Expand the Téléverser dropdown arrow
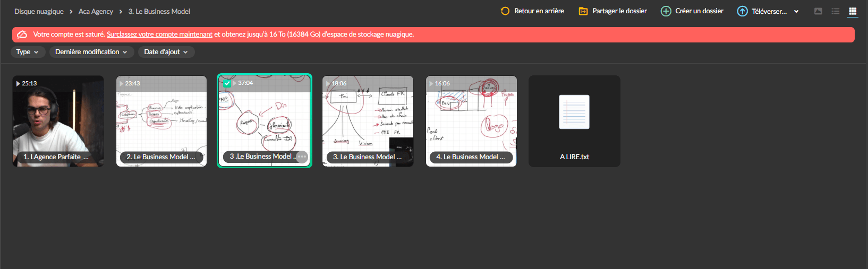Screen dimensions: 868x269 796,12
